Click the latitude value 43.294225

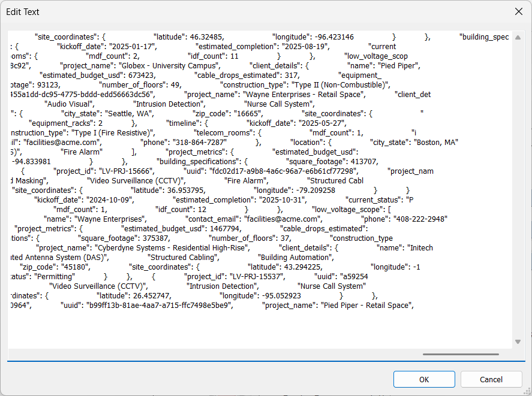(303, 267)
